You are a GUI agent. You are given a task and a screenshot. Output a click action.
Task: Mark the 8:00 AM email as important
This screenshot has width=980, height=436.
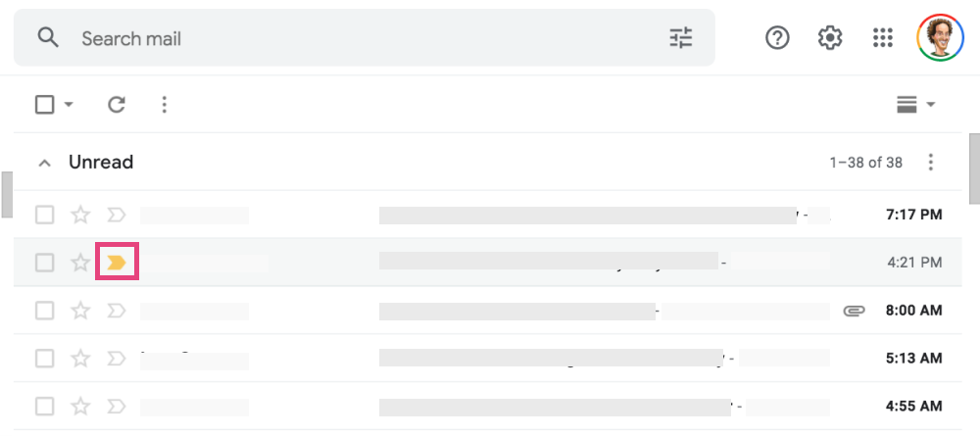click(x=117, y=311)
